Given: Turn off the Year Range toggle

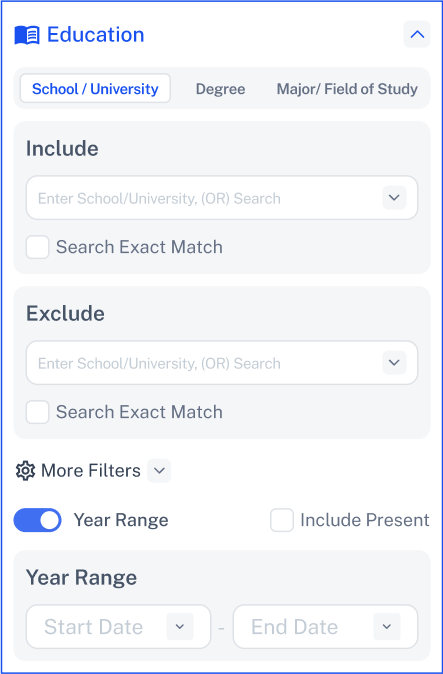Looking at the screenshot, I should [37, 520].
